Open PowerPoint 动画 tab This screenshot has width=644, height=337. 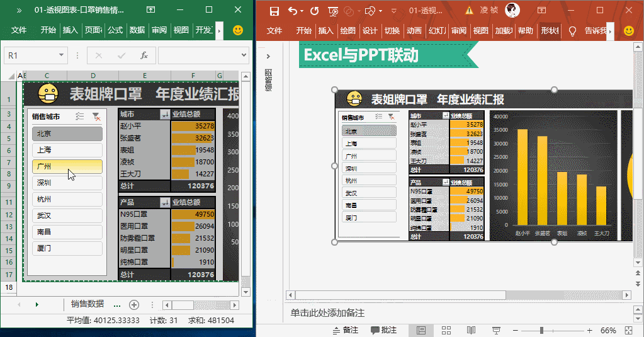point(414,31)
